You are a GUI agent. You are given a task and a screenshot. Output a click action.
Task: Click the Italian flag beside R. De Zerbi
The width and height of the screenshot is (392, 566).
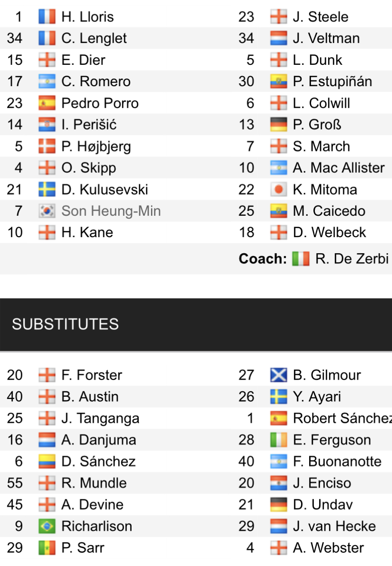coord(301,259)
